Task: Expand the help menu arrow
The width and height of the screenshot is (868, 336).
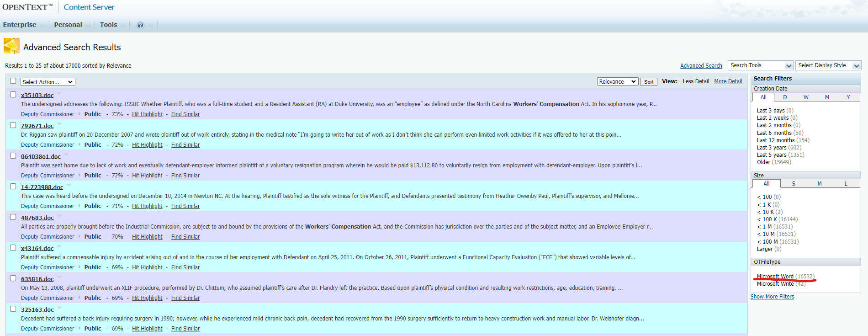Action: pos(151,25)
